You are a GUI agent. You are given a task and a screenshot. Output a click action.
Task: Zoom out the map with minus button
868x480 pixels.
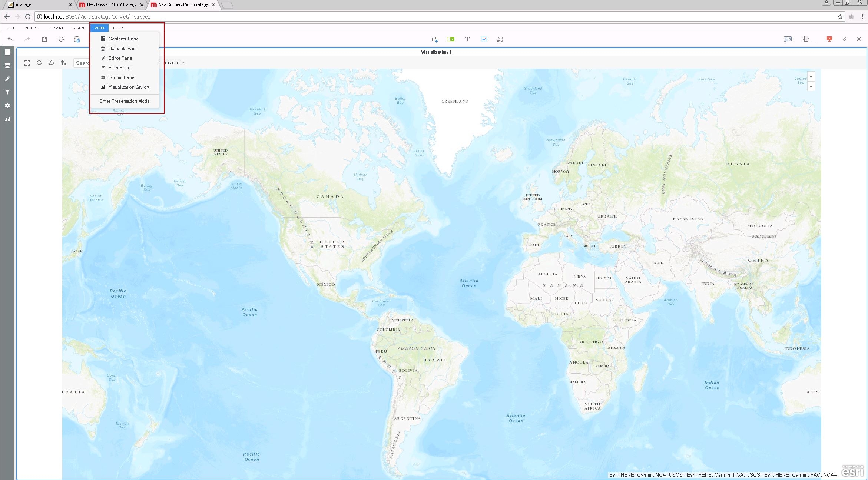(811, 86)
